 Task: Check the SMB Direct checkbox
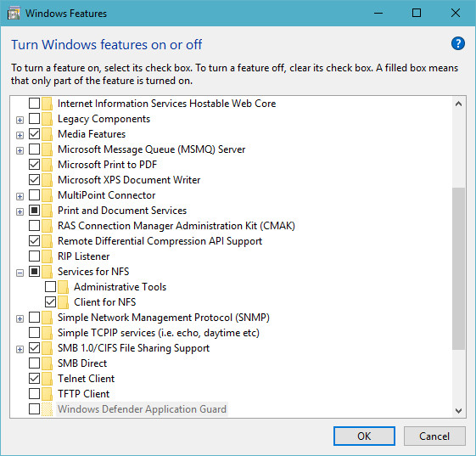click(x=34, y=363)
